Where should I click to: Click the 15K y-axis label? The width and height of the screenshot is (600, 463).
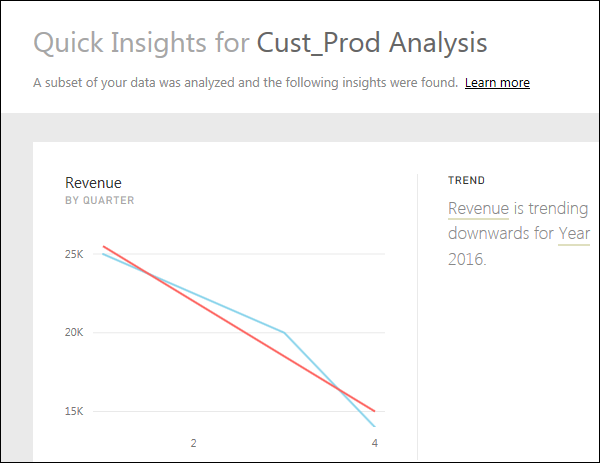pyautogui.click(x=74, y=411)
